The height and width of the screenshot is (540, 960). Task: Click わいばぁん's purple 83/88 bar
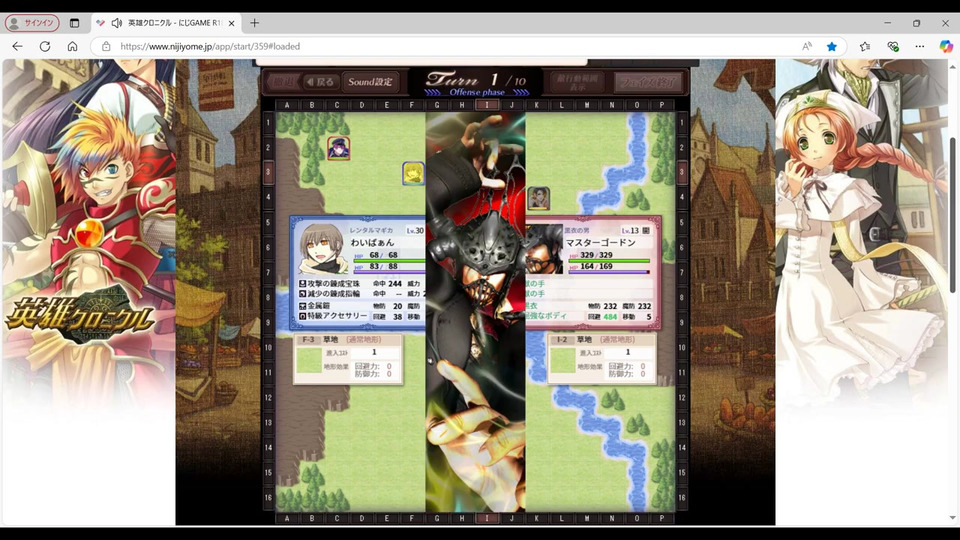(x=389, y=272)
